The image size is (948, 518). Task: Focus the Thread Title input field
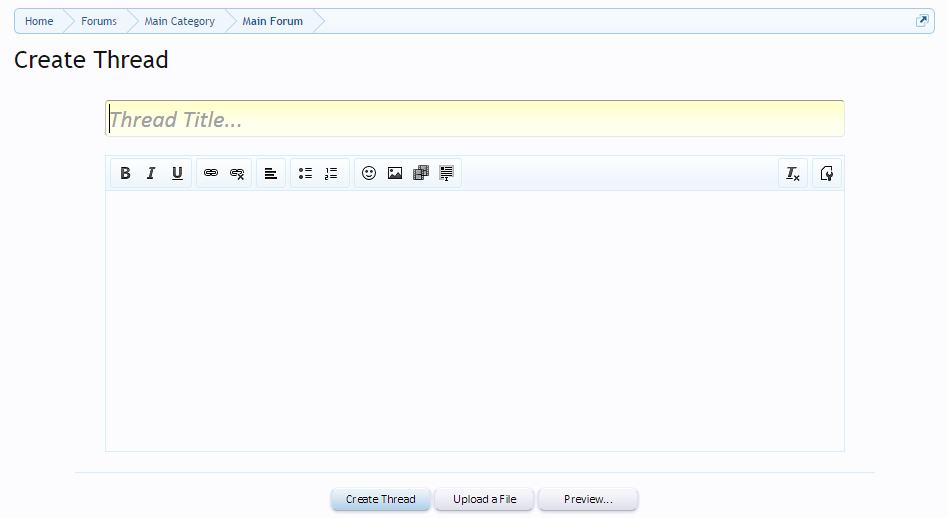[475, 118]
